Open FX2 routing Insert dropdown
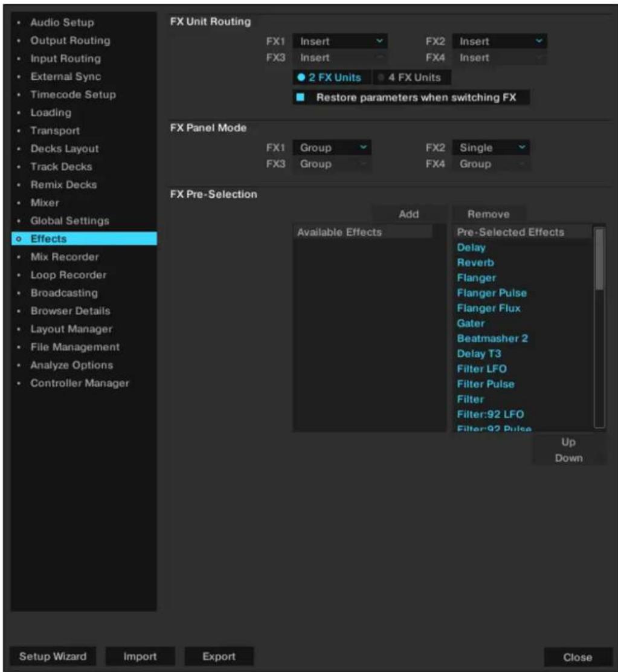 [500, 42]
